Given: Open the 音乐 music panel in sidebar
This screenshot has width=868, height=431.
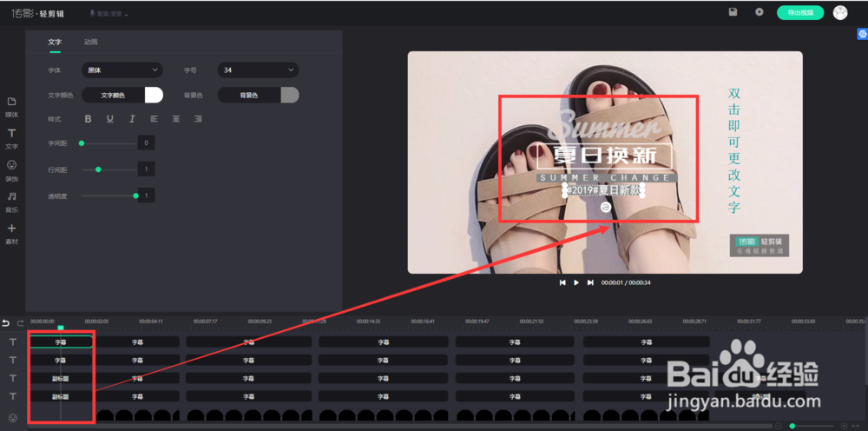Looking at the screenshot, I should point(11,202).
